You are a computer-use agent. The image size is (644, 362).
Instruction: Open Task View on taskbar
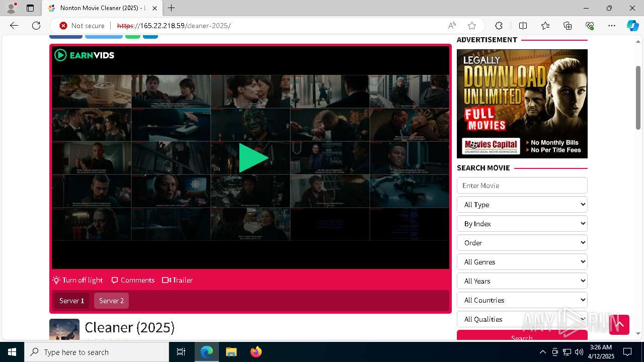coord(181,352)
